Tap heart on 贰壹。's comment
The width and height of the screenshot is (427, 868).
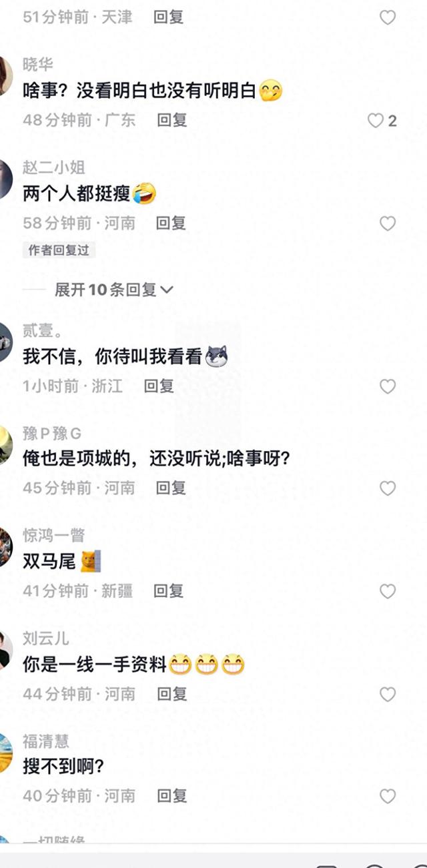click(388, 386)
